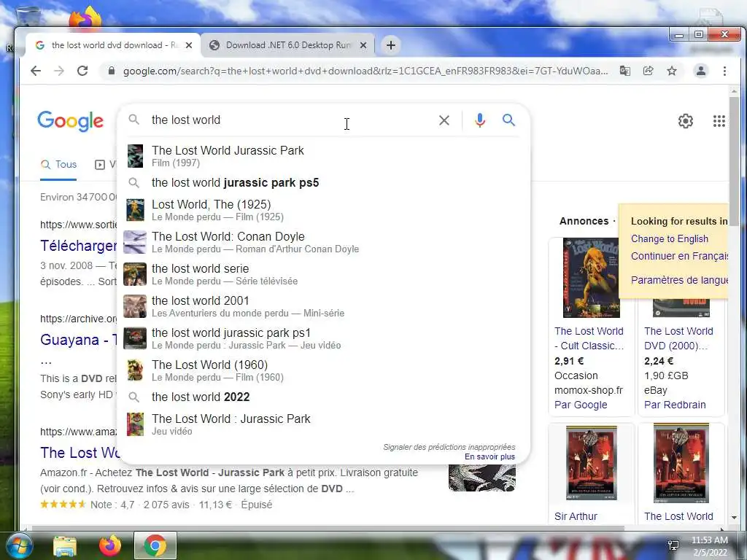Pick suggestion the lost world serie

(323, 274)
